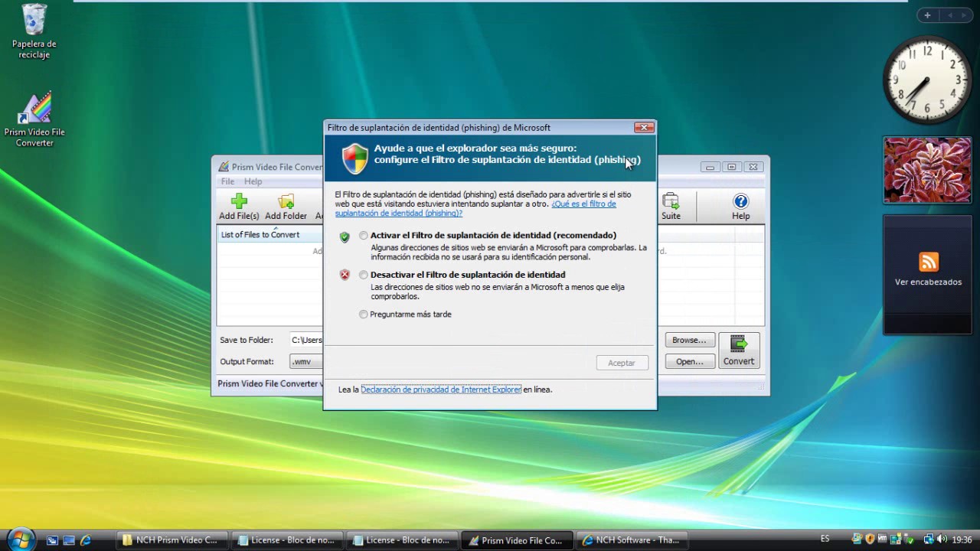Screen dimensions: 980x551
Task: Click the VMware tools tray icon
Action: point(883,540)
